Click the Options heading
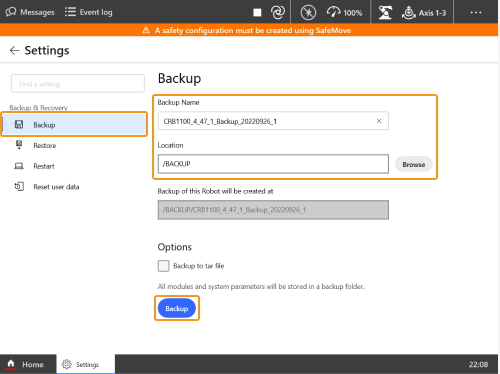Screen dimensions: 500x374 coord(174,247)
